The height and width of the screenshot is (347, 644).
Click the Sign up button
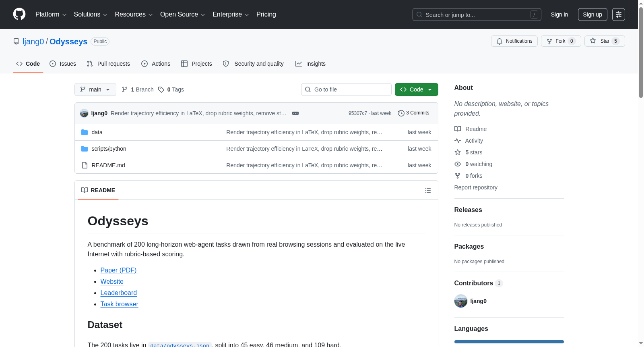point(592,15)
